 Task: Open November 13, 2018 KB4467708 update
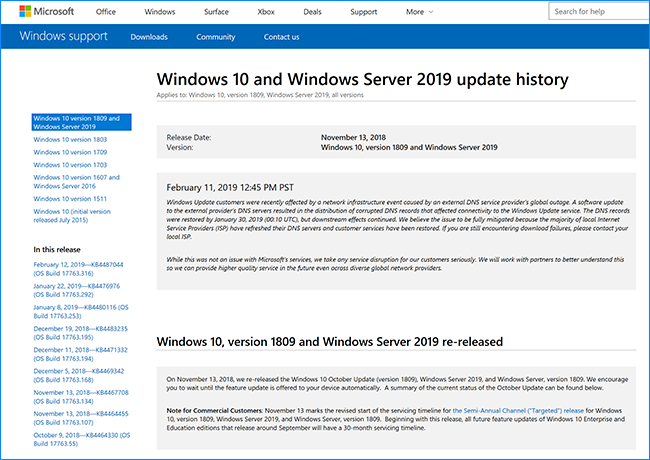point(81,397)
